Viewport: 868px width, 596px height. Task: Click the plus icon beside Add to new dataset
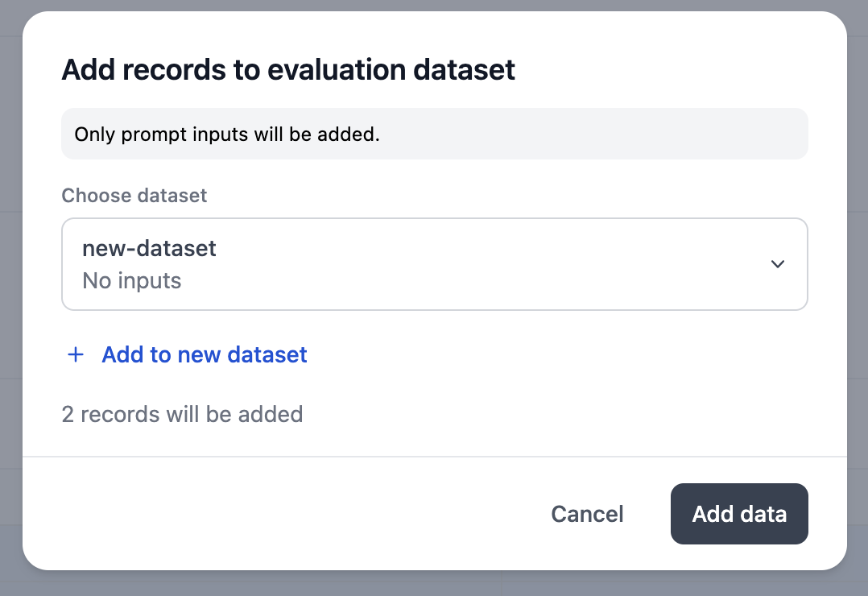click(x=76, y=354)
